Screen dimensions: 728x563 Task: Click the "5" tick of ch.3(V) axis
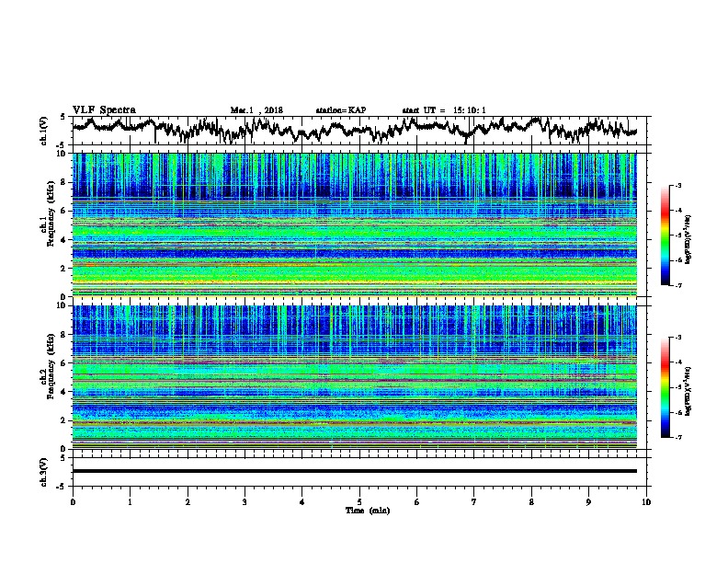click(63, 458)
